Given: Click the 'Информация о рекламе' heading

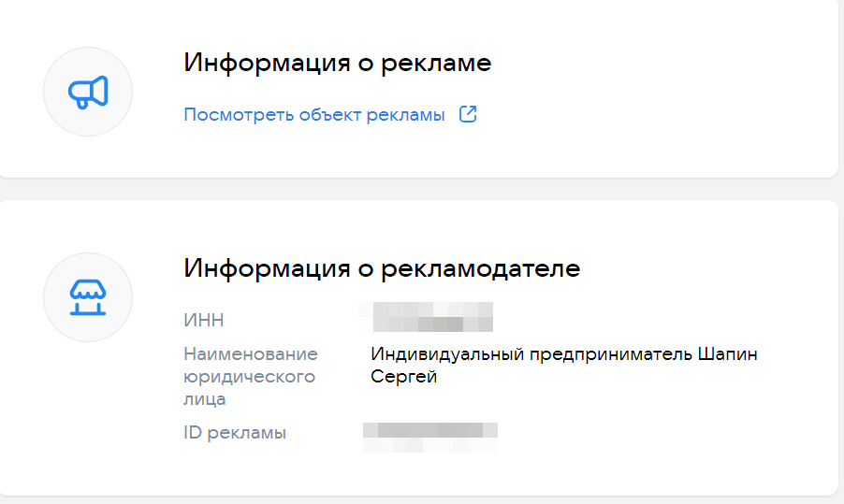Looking at the screenshot, I should point(337,63).
